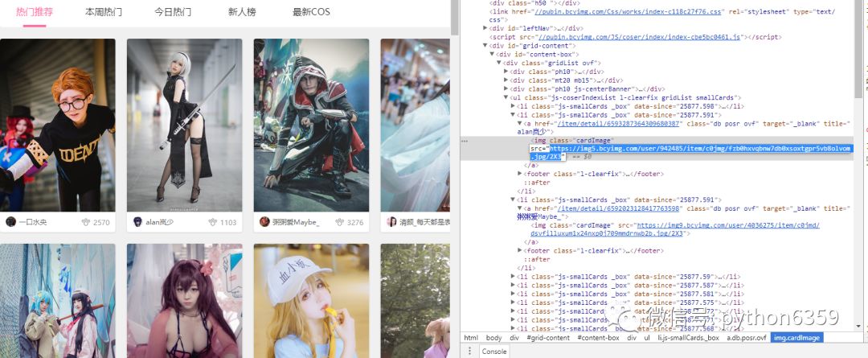The image size is (868, 358).
Task: Expand the div class="ph10" node
Action: click(x=506, y=72)
